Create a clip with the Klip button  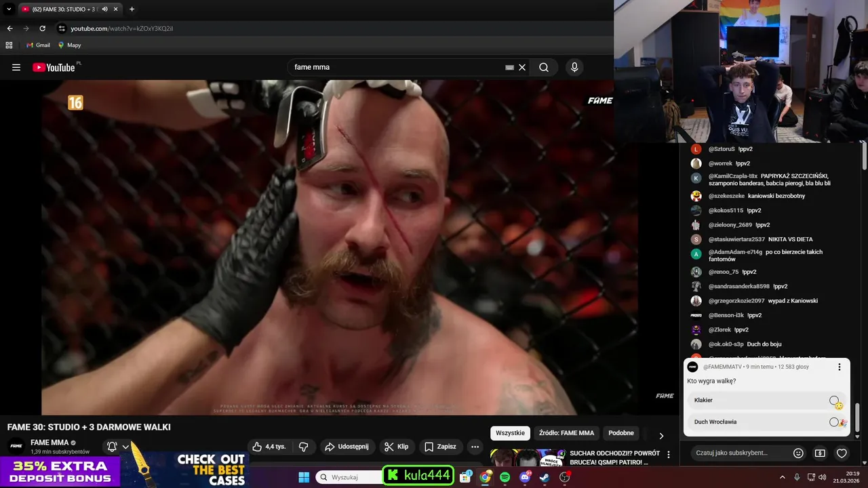point(396,447)
